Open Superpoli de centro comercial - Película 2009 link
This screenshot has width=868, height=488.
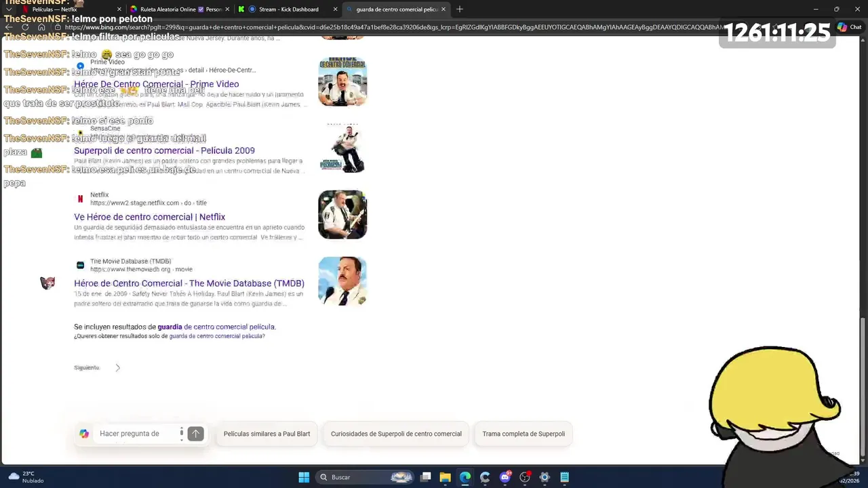coord(164,150)
